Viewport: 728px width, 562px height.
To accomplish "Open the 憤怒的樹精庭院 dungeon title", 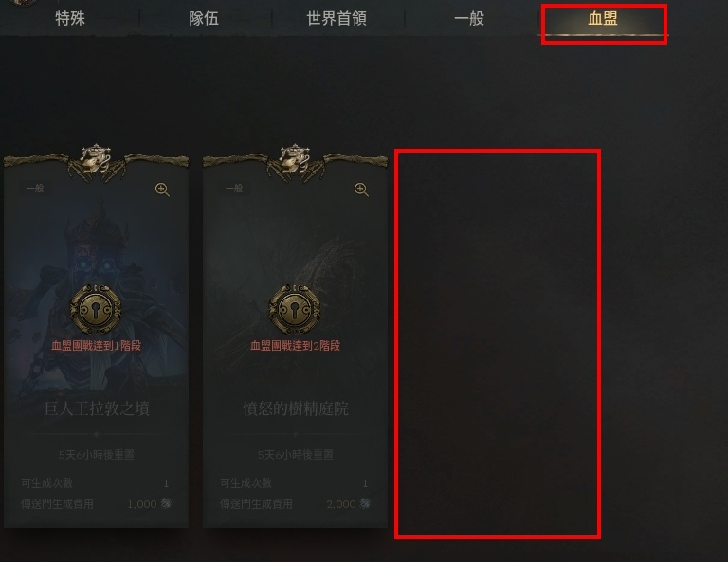I will [x=296, y=408].
